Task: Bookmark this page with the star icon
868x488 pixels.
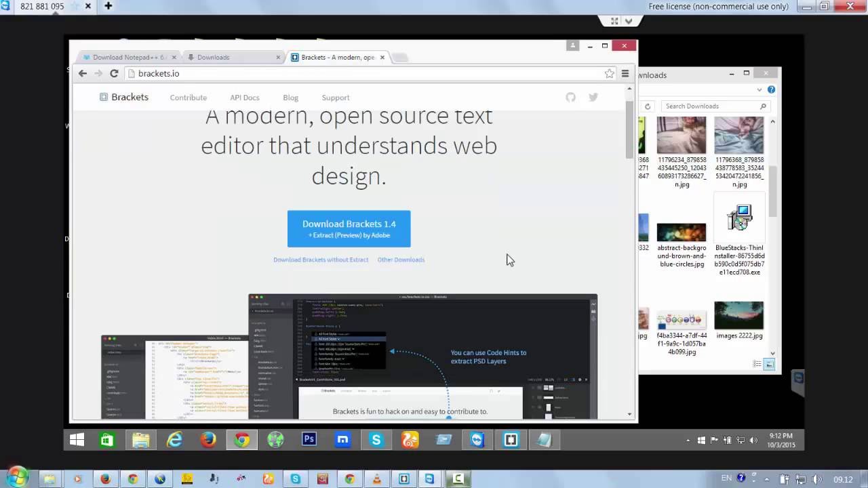Action: 609,73
